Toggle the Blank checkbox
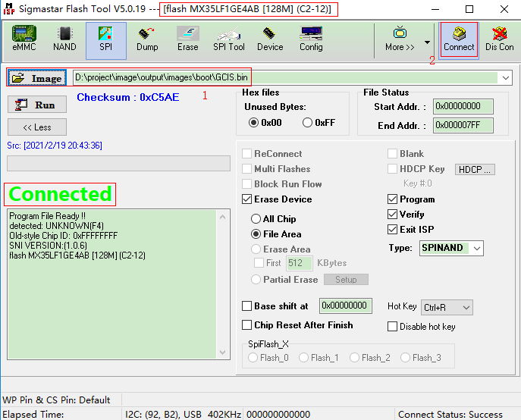This screenshot has width=521, height=420. [x=392, y=153]
